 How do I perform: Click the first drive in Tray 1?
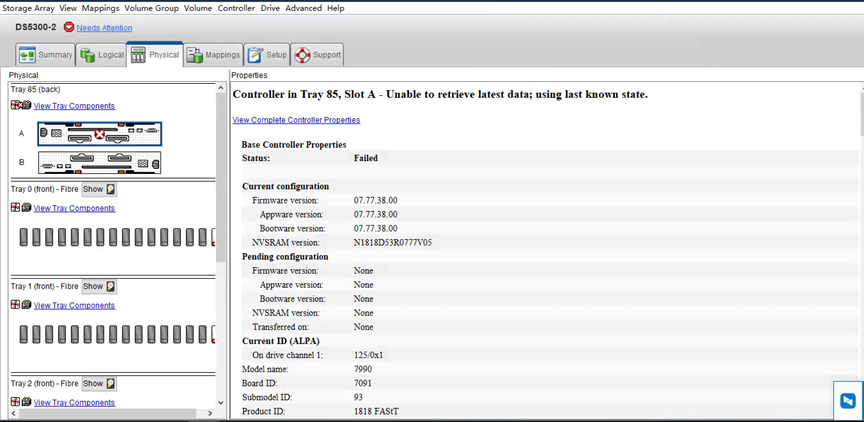click(x=25, y=334)
